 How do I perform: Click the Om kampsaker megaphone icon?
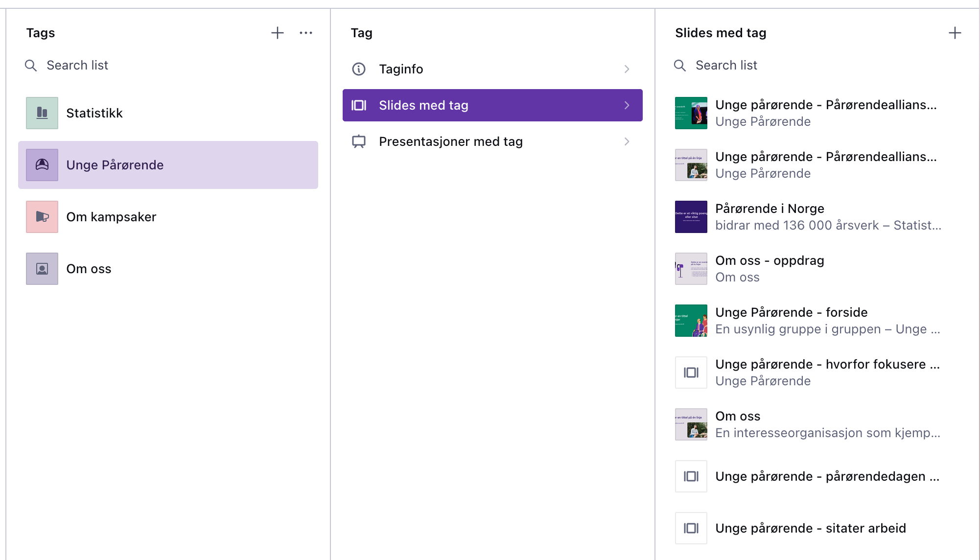(42, 217)
